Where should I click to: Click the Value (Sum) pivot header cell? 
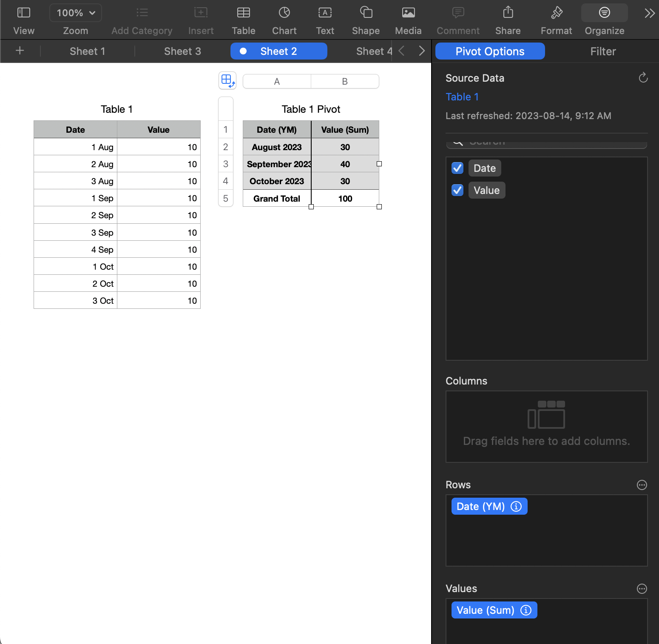[x=345, y=129]
